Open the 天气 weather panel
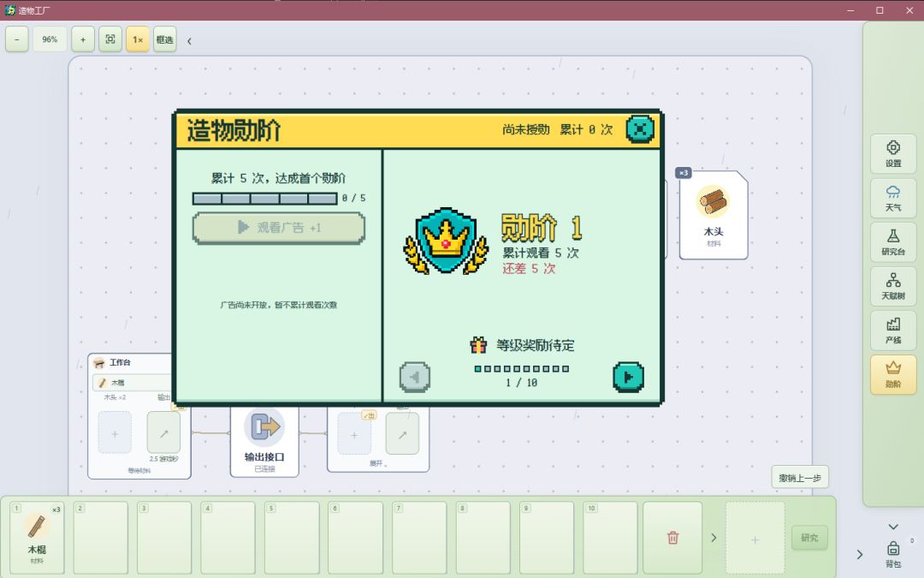924x578 pixels. click(893, 198)
